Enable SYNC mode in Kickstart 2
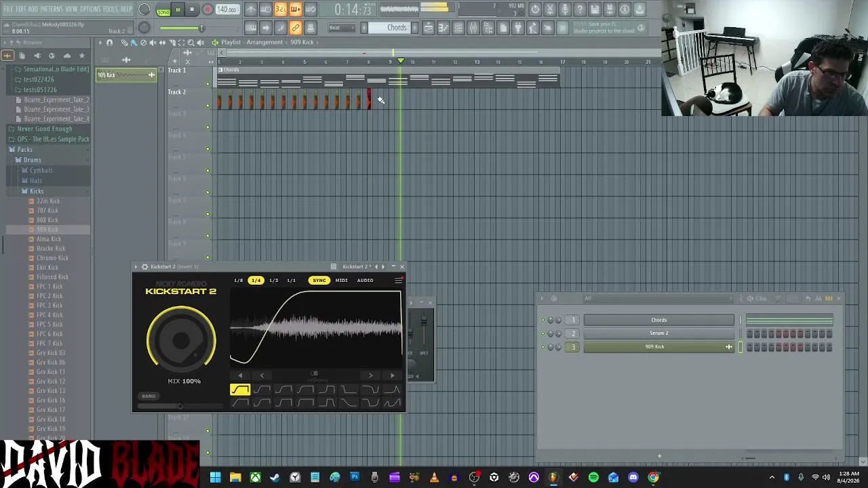868x488 pixels. click(x=319, y=281)
